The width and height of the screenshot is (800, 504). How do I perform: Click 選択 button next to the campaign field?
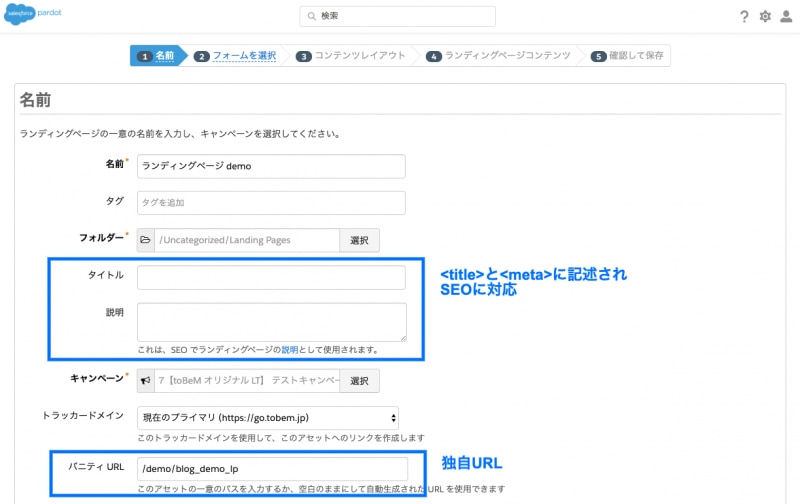coord(359,381)
